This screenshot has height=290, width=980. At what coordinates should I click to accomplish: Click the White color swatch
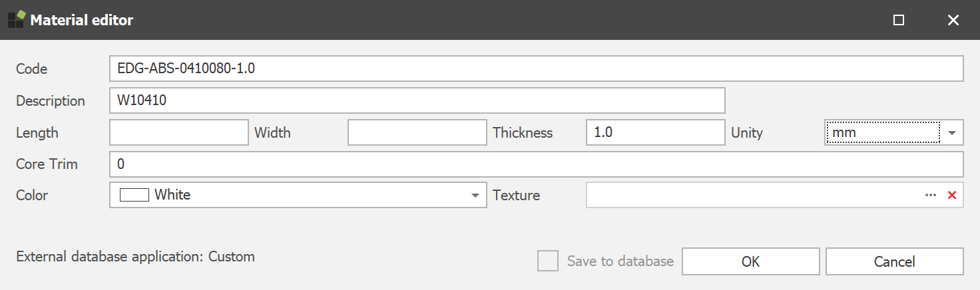click(x=134, y=195)
